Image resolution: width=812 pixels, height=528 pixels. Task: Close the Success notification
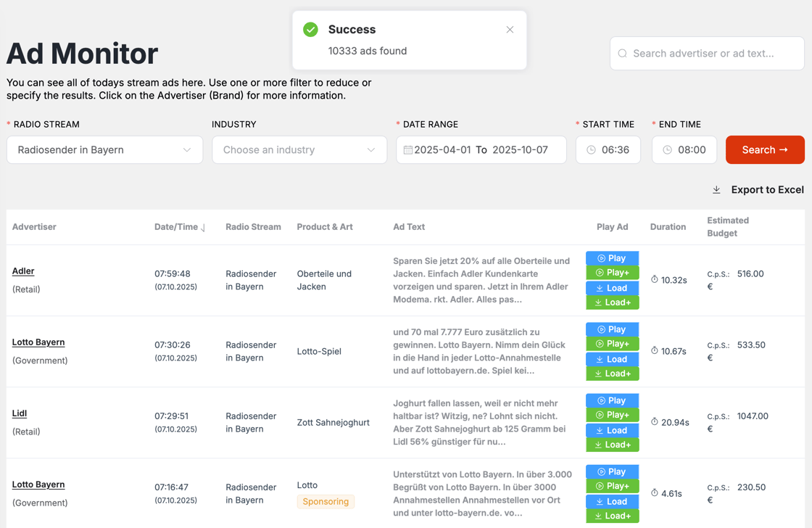tap(510, 30)
